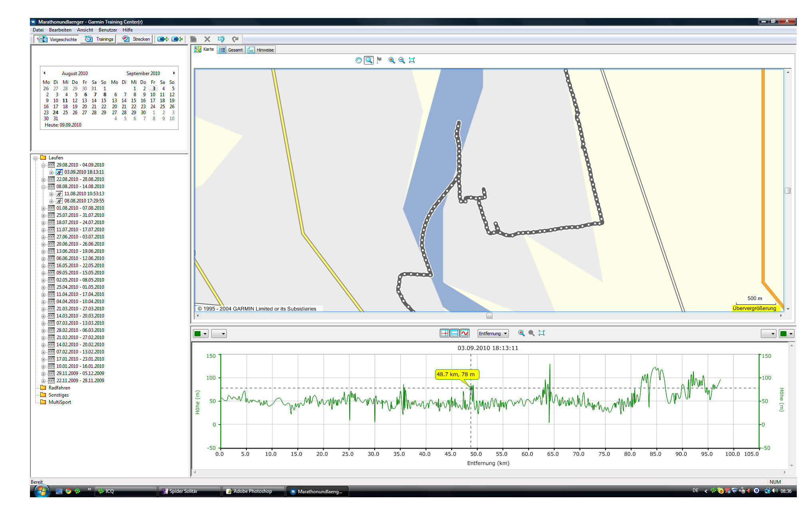The width and height of the screenshot is (808, 532).
Task: Open the Ansicht menu
Action: tap(85, 30)
